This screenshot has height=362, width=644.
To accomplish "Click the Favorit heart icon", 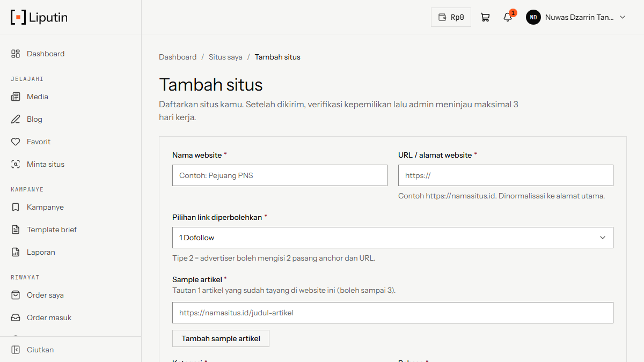I will (16, 142).
